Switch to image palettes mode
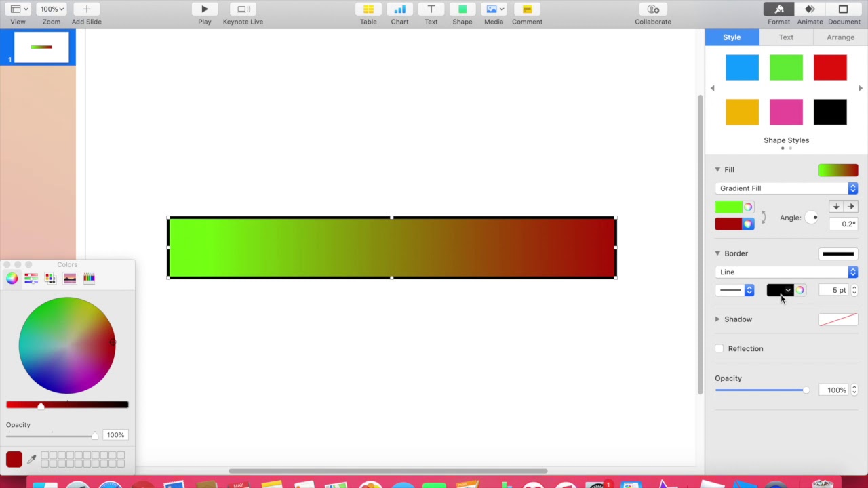The height and width of the screenshot is (488, 868). tap(70, 278)
